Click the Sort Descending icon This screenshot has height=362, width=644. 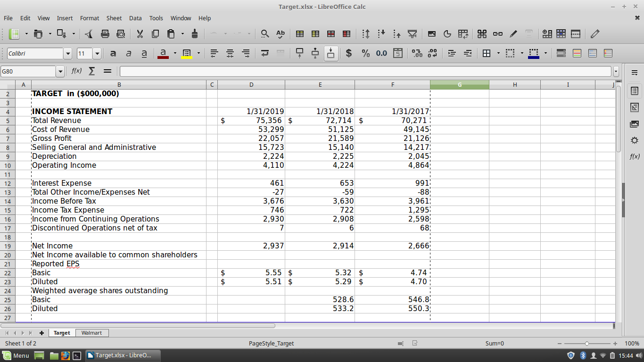pos(397,34)
